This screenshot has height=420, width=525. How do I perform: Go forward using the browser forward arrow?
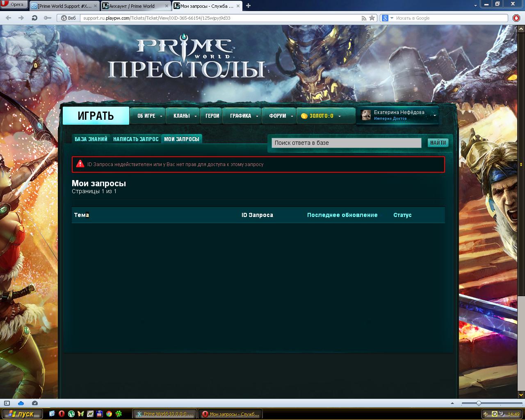(21, 18)
